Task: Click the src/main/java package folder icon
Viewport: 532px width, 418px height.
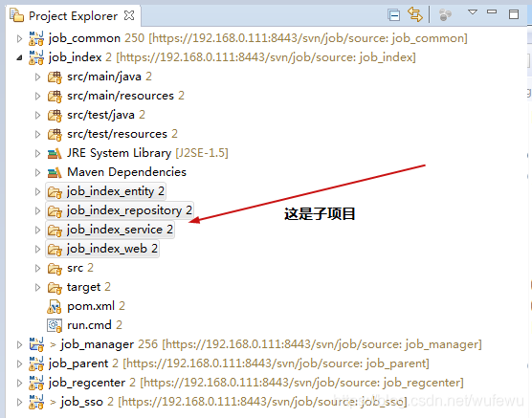Action: tap(55, 77)
